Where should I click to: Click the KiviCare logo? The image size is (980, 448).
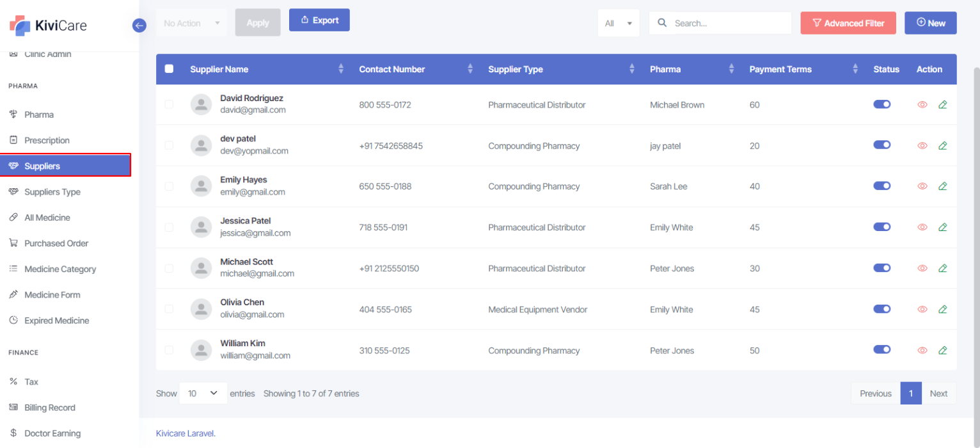(49, 26)
